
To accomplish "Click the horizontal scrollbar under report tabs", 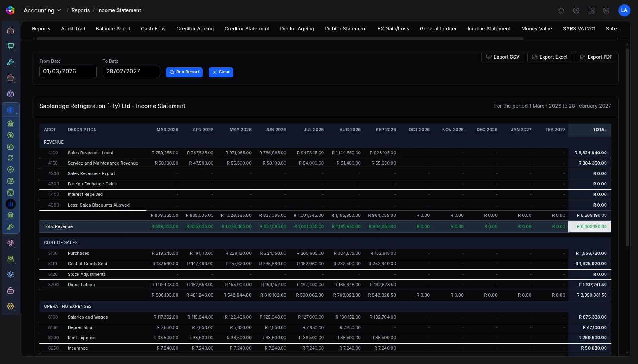I will [x=280, y=39].
